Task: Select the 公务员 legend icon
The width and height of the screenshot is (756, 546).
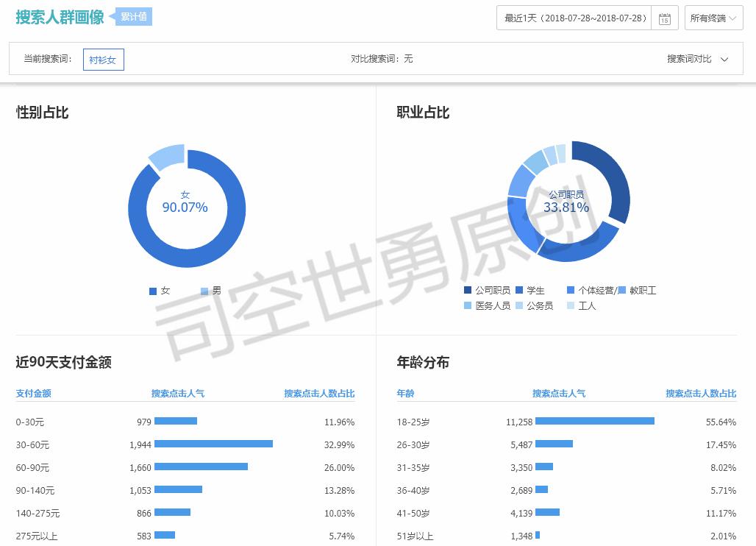Action: click(x=518, y=305)
